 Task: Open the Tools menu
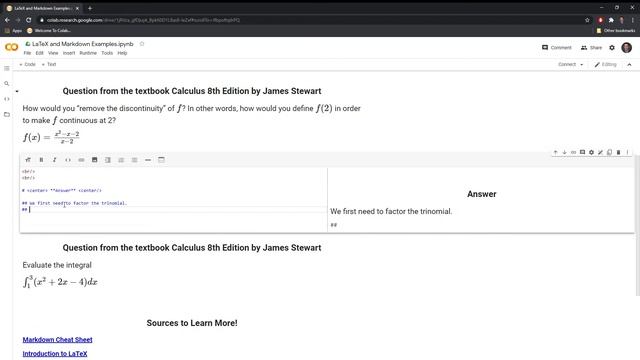click(x=107, y=53)
